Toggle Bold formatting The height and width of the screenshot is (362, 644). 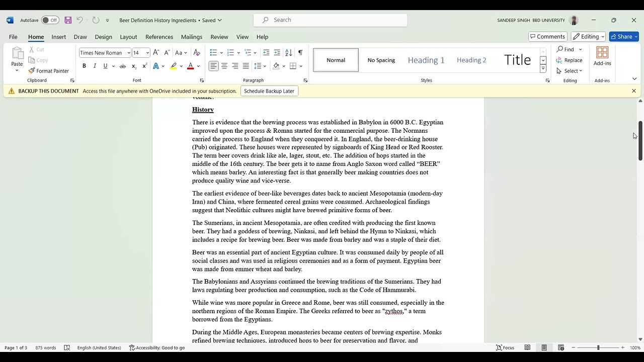(x=84, y=66)
